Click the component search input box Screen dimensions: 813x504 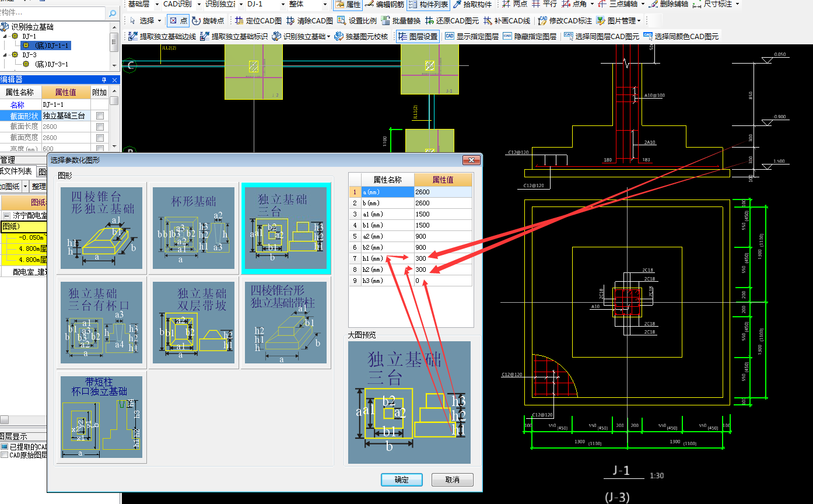(52, 12)
